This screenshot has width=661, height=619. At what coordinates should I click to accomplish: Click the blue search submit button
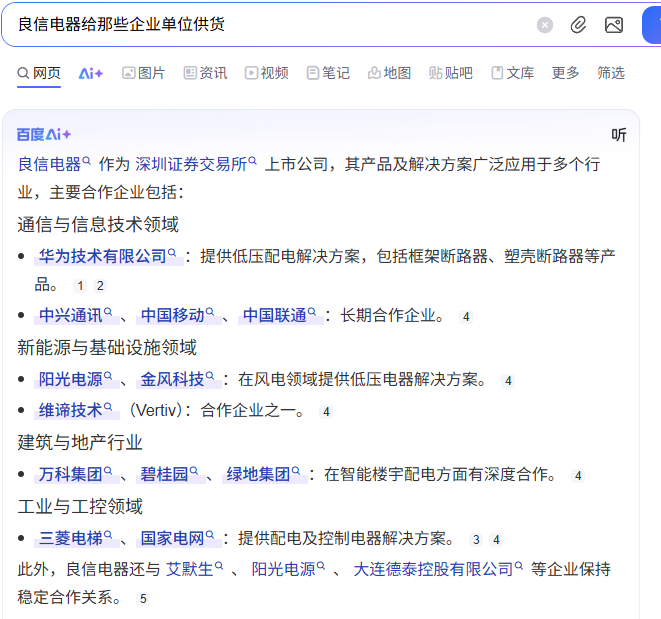tap(652, 25)
